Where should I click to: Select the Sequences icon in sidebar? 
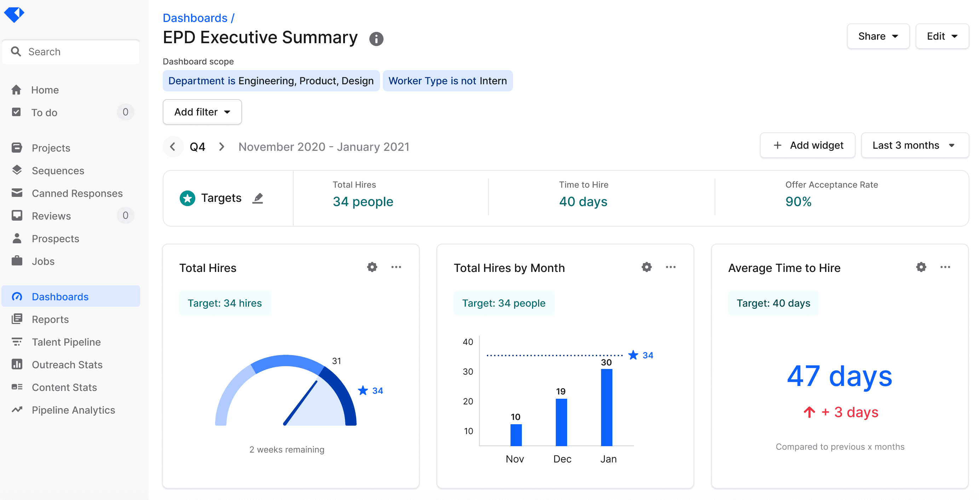pos(17,170)
